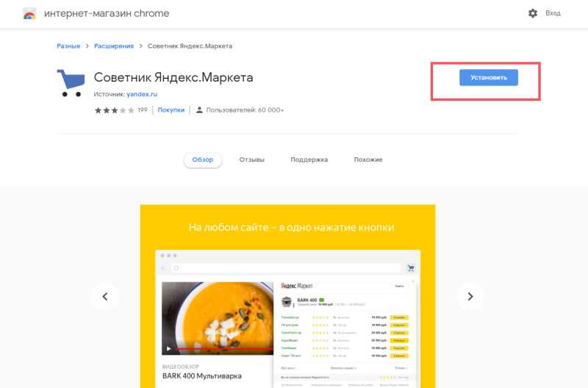This screenshot has width=588, height=388.
Task: Click the users person icon
Action: 198,110
